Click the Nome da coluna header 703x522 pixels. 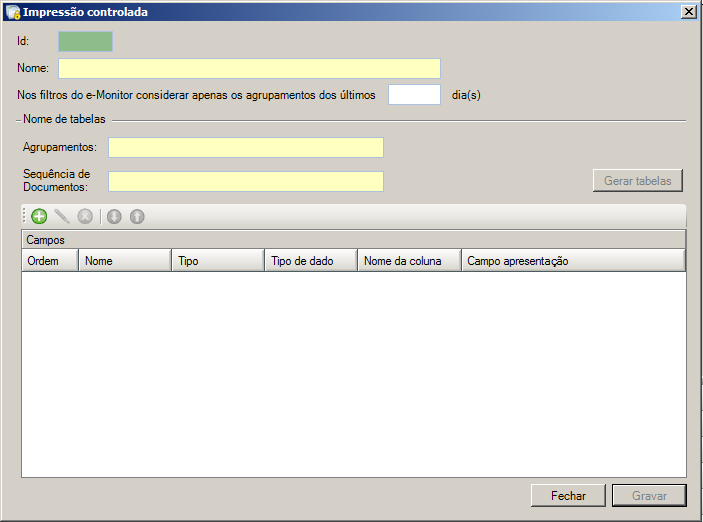pyautogui.click(x=409, y=261)
